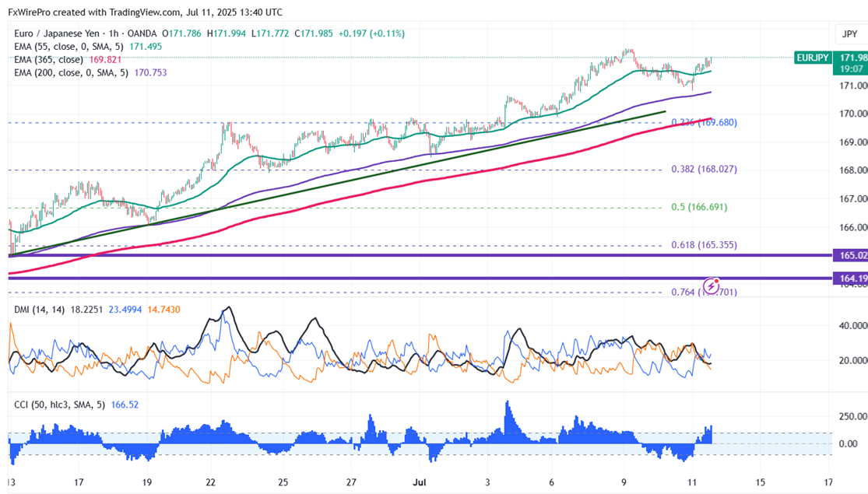Select the EURJPY price label tag

click(x=813, y=58)
